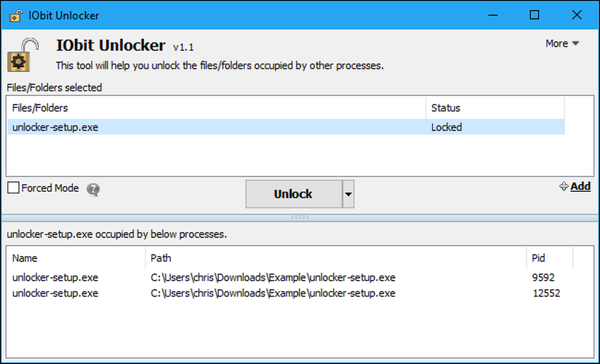Click the Name column header
The height and width of the screenshot is (364, 600).
tap(77, 258)
